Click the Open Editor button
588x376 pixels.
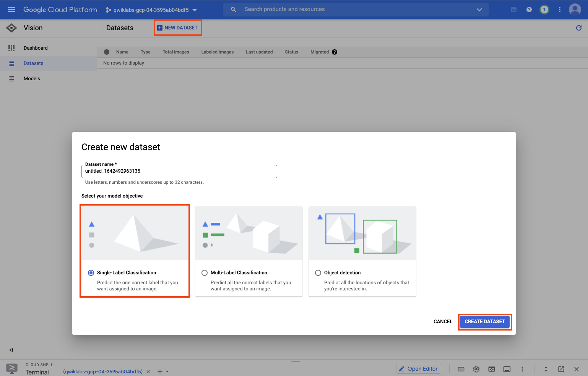click(419, 369)
